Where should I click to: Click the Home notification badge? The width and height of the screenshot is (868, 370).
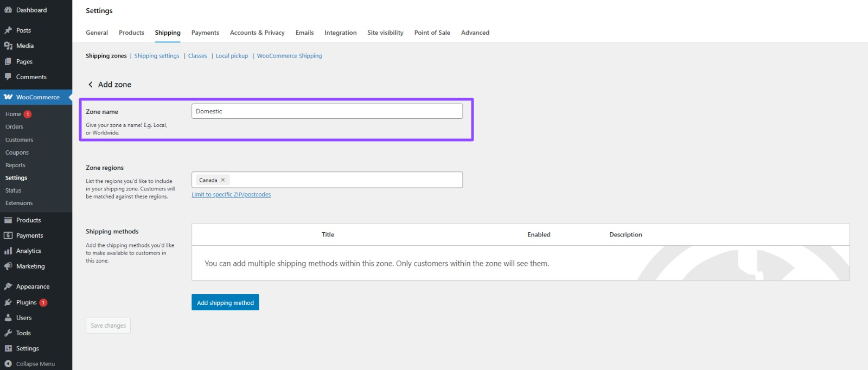(28, 114)
